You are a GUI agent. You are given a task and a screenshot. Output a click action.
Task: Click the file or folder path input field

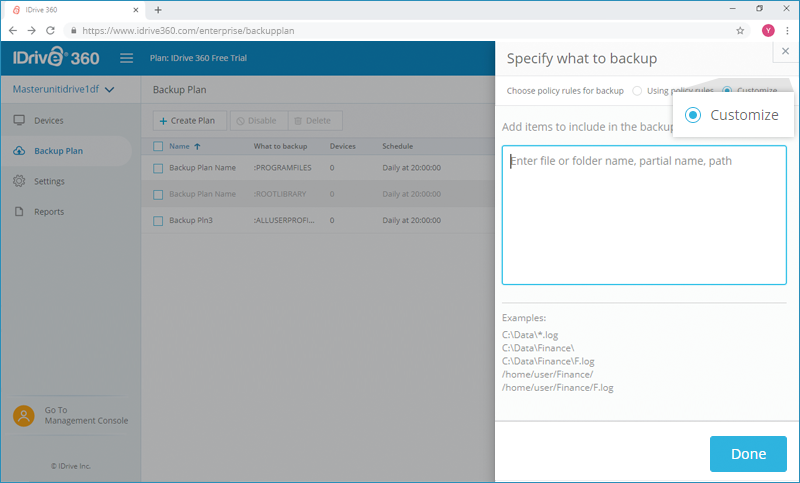click(x=644, y=215)
